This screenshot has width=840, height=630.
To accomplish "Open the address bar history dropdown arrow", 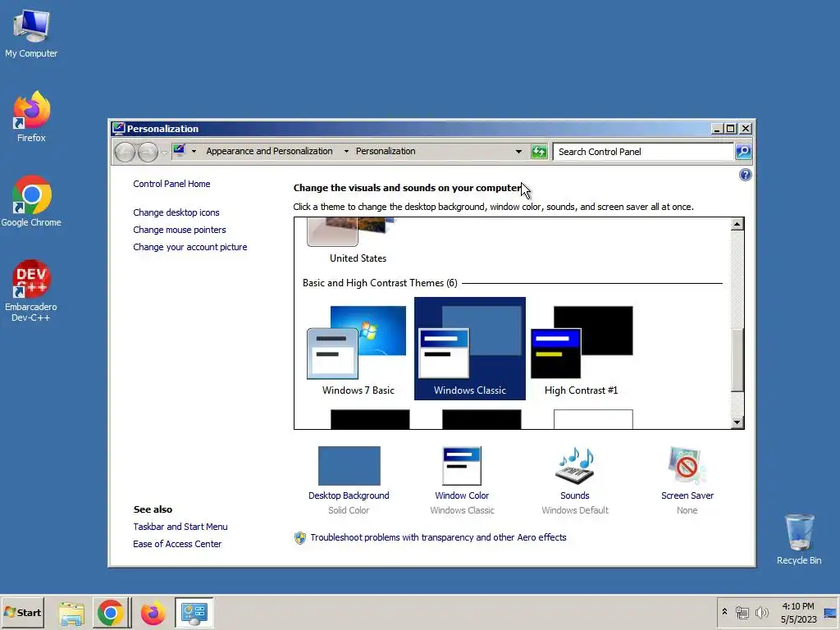I will tap(518, 152).
